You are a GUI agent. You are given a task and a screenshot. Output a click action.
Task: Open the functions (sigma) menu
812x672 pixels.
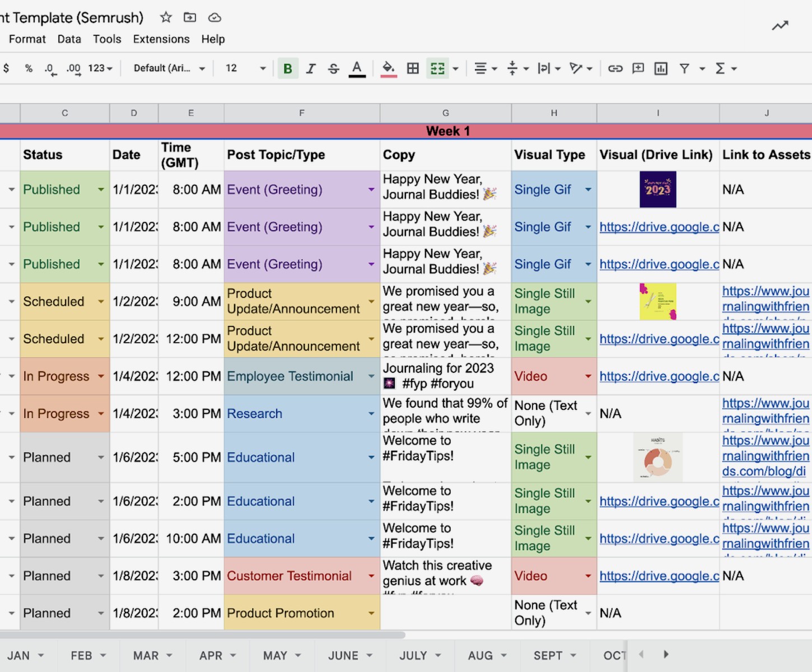coord(721,68)
